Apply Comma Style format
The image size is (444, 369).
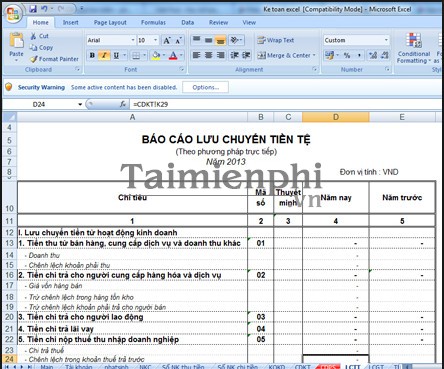pos(359,55)
